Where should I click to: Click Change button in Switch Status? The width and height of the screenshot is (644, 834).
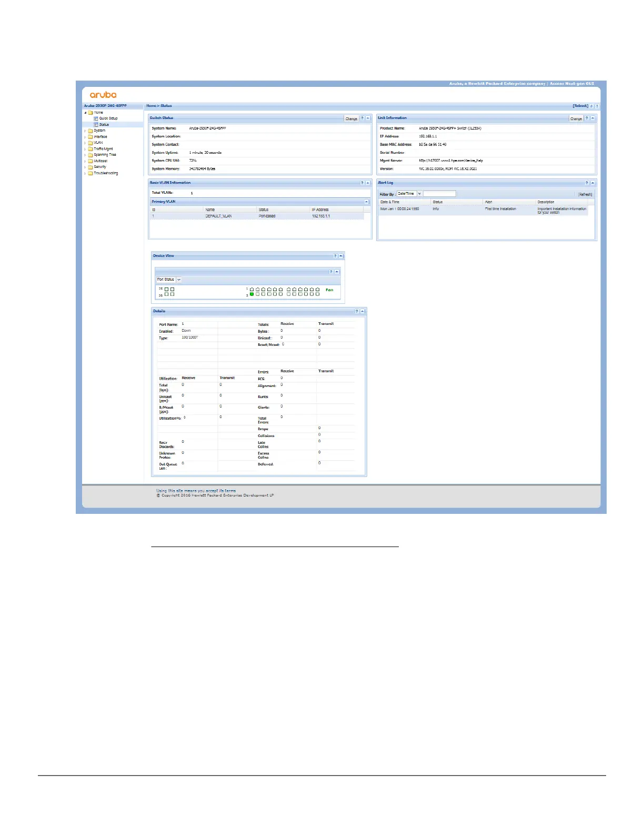coord(351,119)
